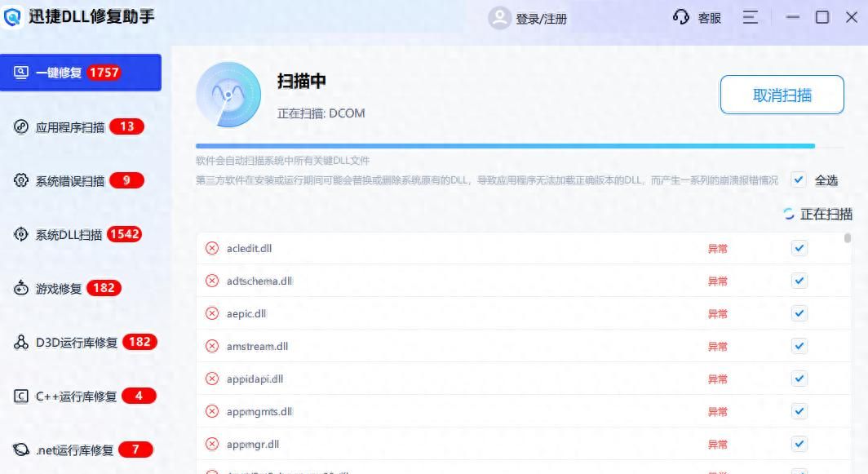Click the DLL list vertical scrollbar
The width and height of the screenshot is (868, 474).
pos(847,239)
